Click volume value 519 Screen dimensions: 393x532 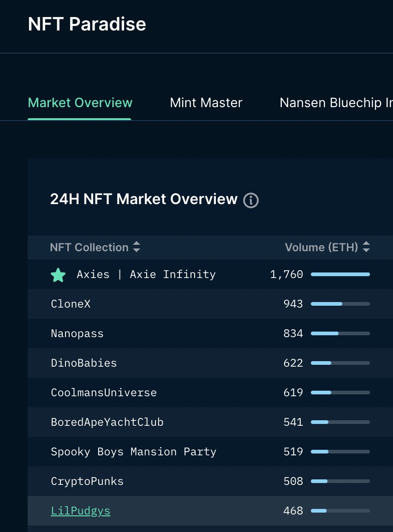(293, 451)
